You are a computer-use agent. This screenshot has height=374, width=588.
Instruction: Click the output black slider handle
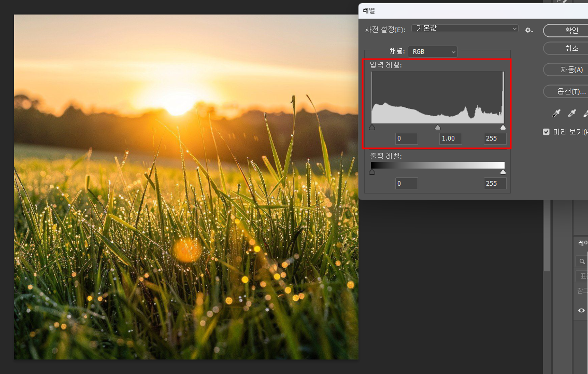(x=372, y=172)
